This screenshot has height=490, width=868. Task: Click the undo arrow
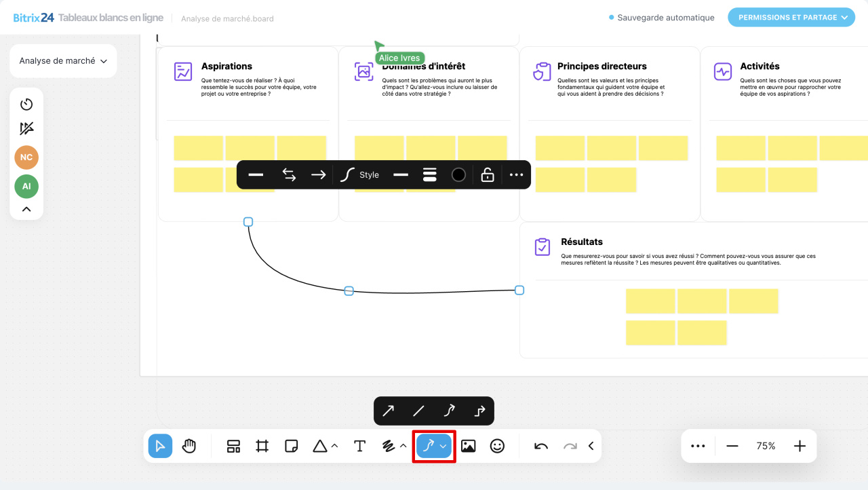click(541, 446)
